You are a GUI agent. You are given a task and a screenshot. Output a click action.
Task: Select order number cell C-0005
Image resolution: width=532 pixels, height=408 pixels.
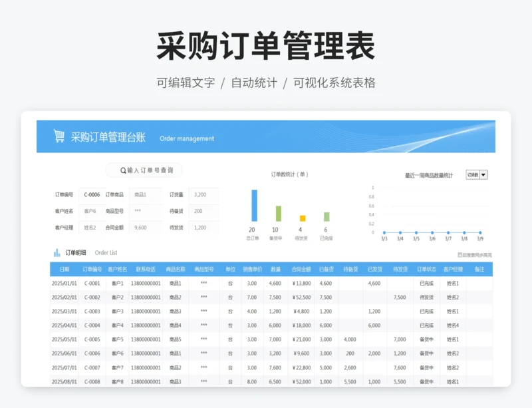[x=92, y=339]
